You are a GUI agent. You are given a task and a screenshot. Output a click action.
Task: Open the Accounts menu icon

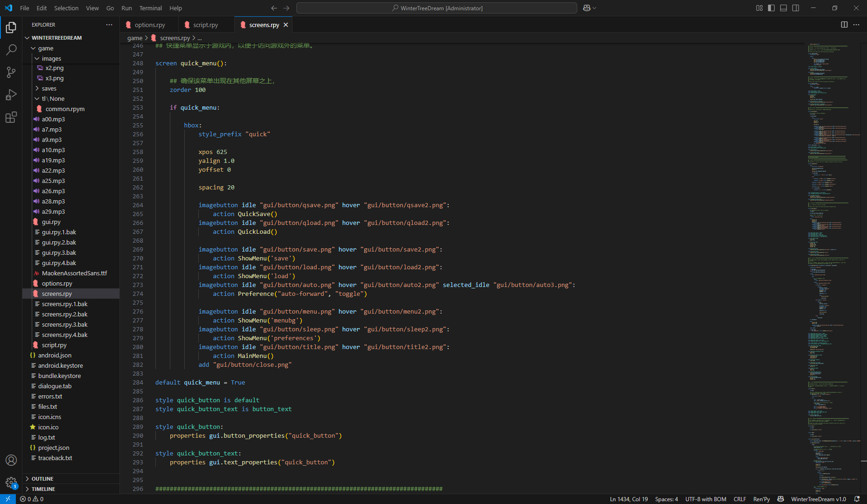click(11, 460)
